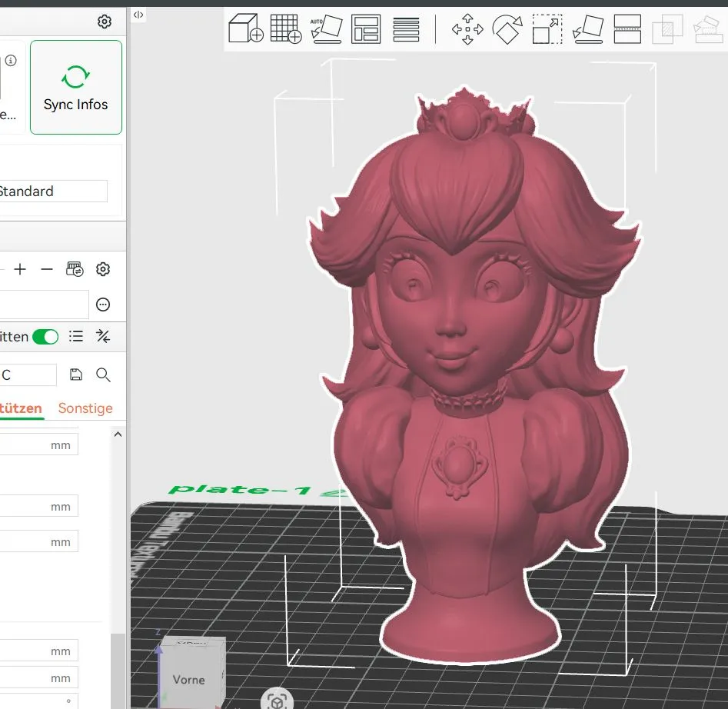Viewport: 728px width, 709px height.
Task: Select the Rotate tool
Action: tap(507, 29)
